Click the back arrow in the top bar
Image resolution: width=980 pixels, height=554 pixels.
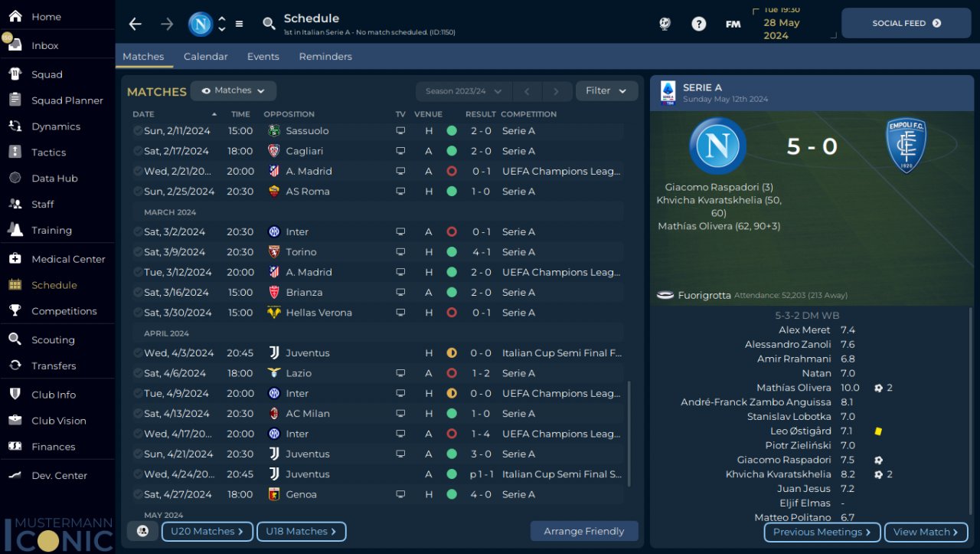point(136,24)
